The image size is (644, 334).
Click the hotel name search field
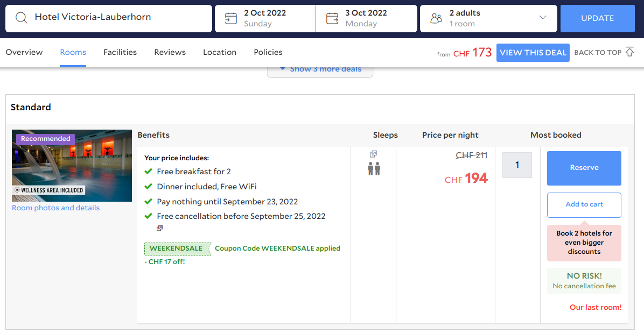(118, 17)
